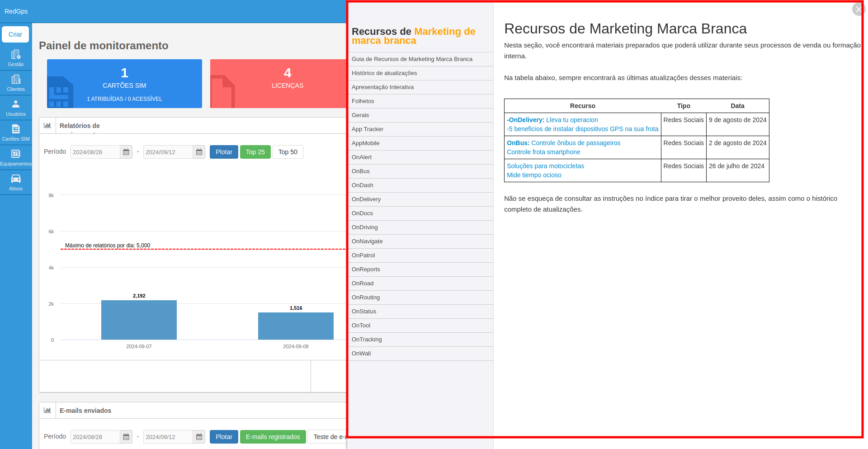The image size is (868, 449).
Task: Select OnTracking in the resources menu
Action: 420,340
